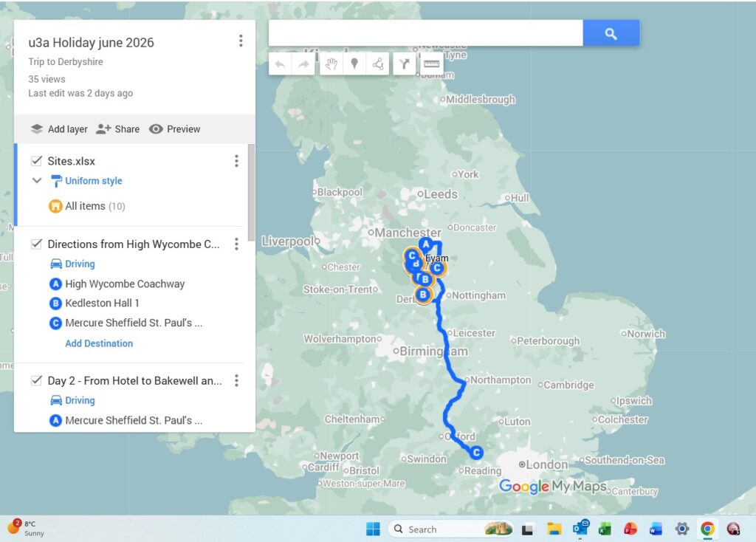Viewport: 756px width, 542px height.
Task: Select the hand pan tool
Action: point(331,64)
